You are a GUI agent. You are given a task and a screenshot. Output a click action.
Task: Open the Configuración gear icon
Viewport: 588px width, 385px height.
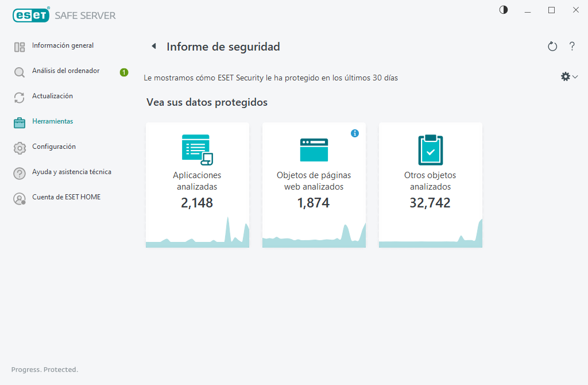(x=19, y=147)
